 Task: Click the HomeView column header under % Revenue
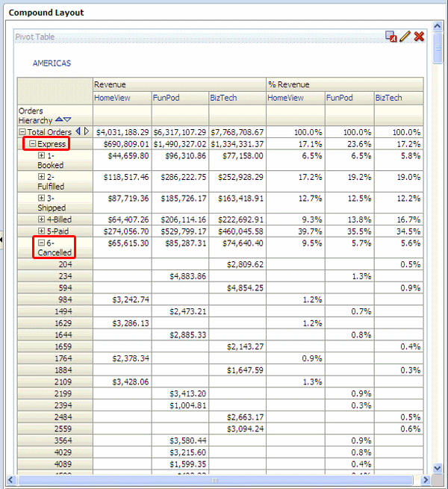click(x=285, y=98)
